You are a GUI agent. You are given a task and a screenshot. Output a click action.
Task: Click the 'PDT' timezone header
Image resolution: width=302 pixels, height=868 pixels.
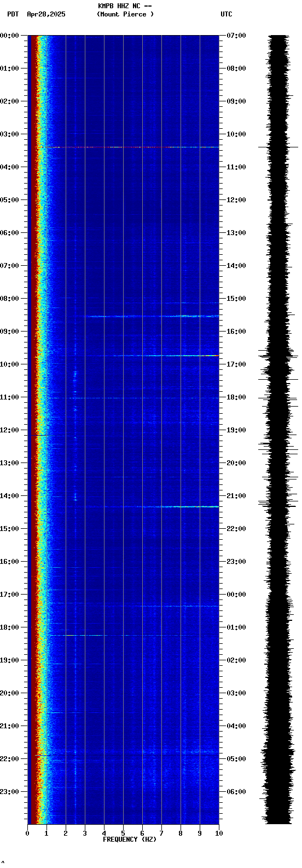(x=13, y=14)
